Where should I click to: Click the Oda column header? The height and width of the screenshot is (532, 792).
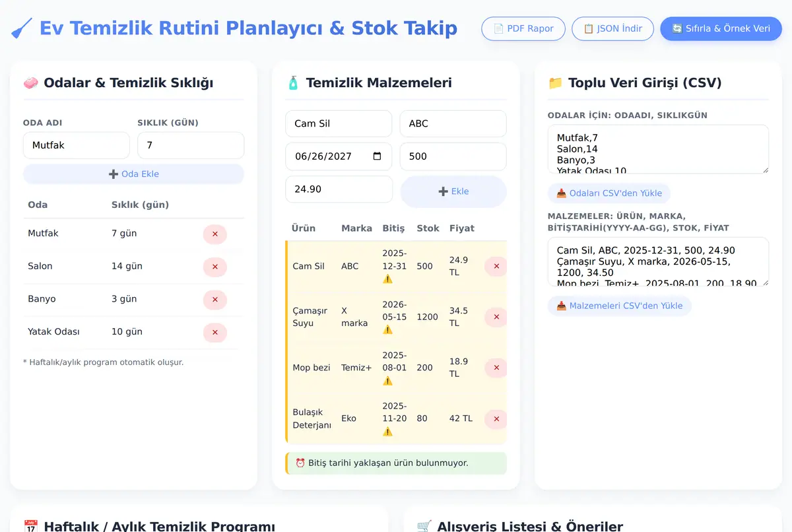coord(38,205)
